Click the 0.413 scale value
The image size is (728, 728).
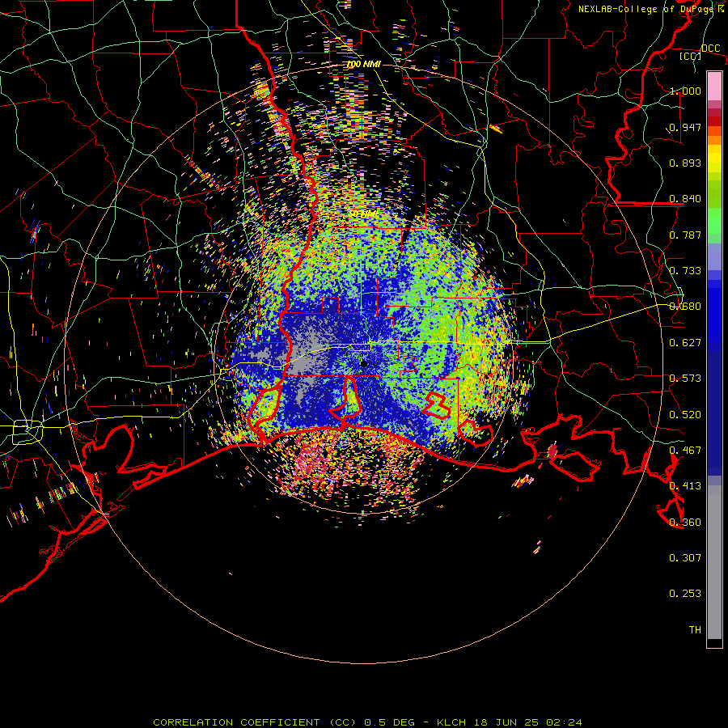pos(685,486)
